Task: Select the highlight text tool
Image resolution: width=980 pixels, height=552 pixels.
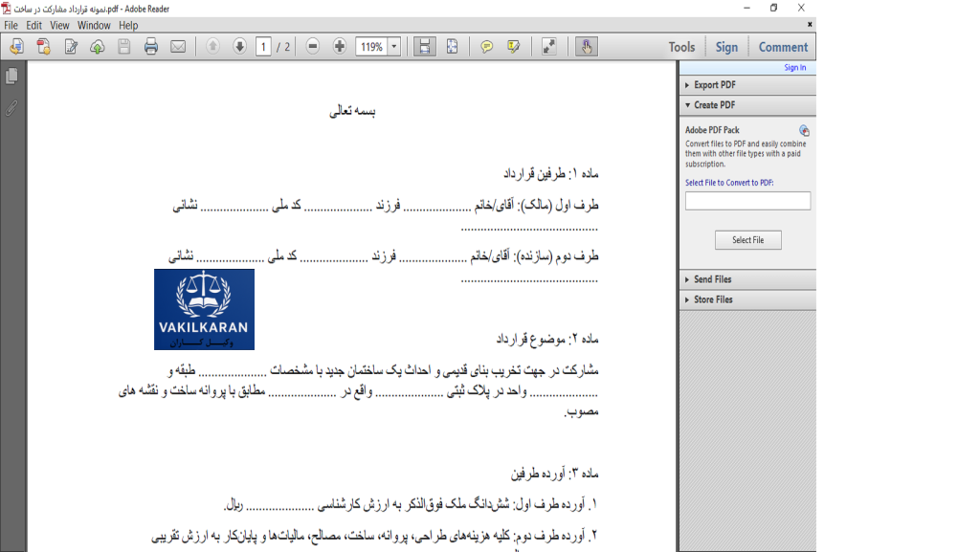Action: (514, 47)
